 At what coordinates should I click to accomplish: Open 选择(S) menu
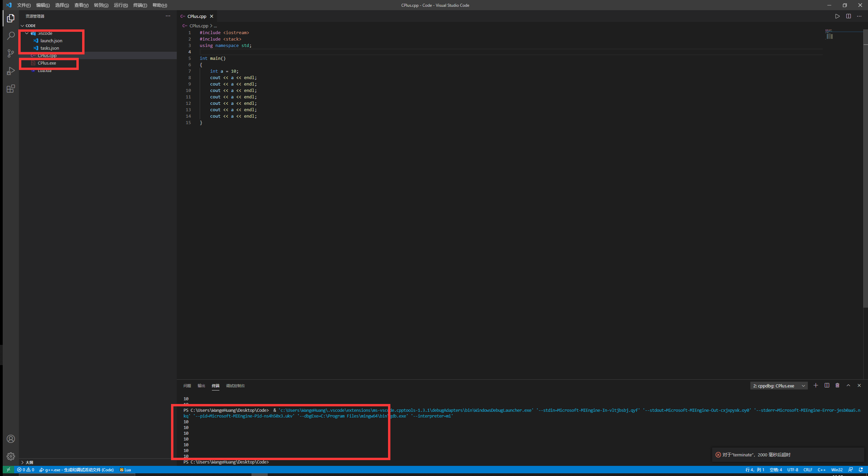point(62,5)
